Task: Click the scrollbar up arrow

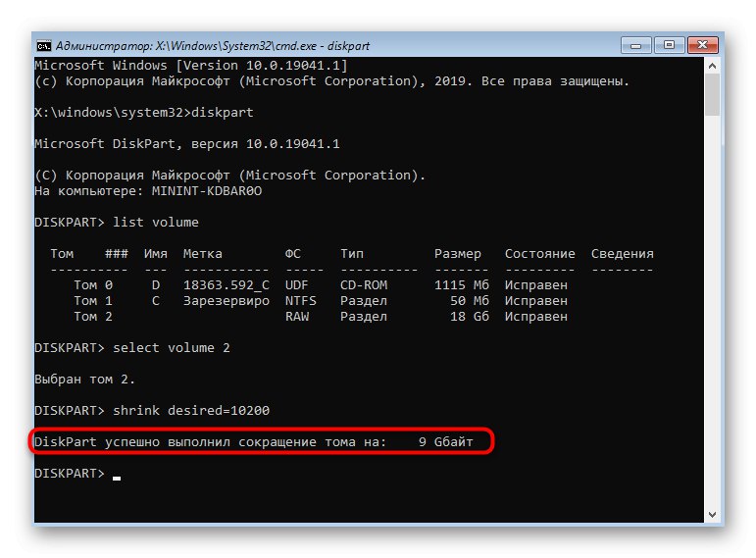Action: [713, 67]
